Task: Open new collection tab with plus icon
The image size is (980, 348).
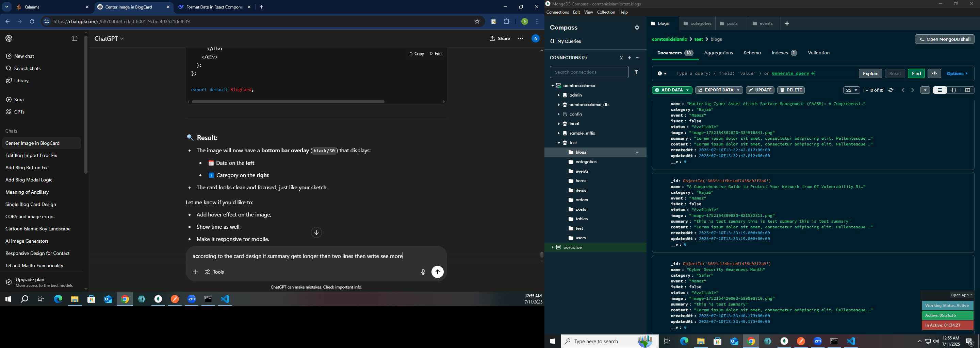Action: [x=787, y=23]
